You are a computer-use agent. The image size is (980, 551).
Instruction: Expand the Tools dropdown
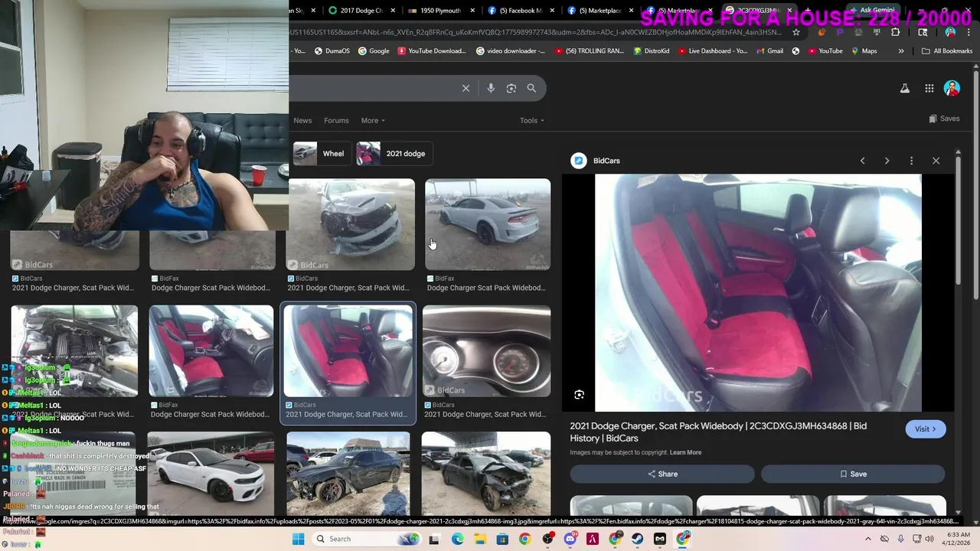tap(532, 120)
